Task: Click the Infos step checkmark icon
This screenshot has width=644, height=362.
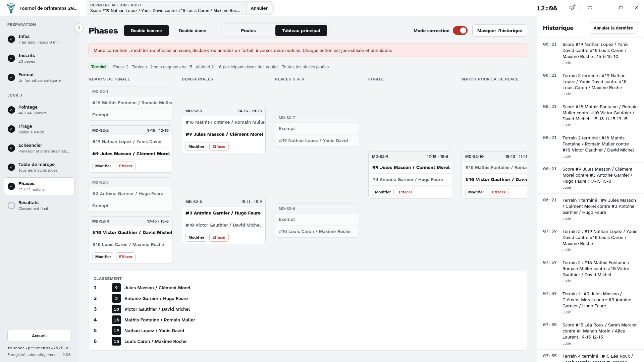Action: click(x=11, y=39)
